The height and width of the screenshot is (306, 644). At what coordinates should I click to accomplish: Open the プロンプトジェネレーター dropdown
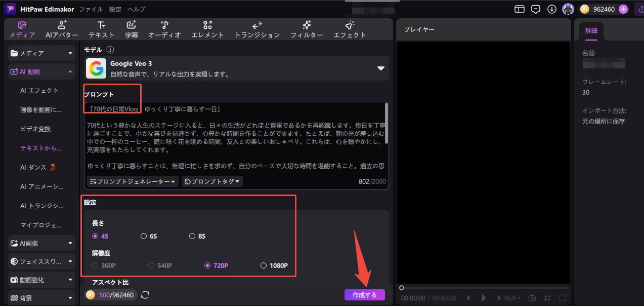point(132,181)
